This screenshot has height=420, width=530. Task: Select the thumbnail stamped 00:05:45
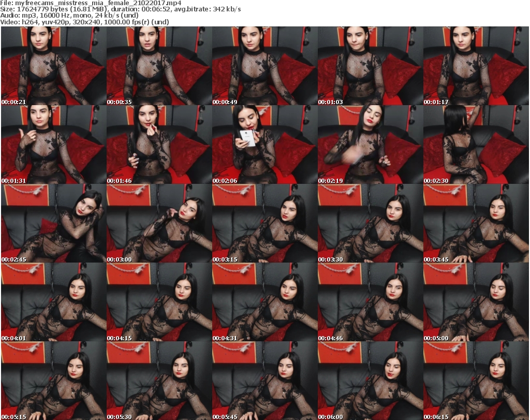coord(264,381)
